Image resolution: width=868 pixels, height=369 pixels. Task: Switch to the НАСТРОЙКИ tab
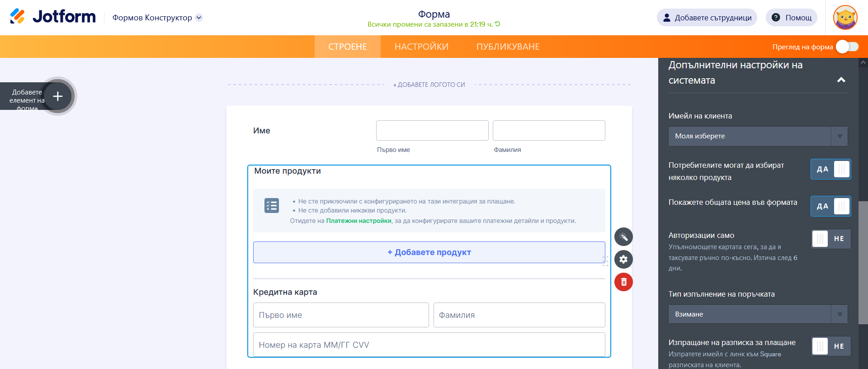(421, 47)
